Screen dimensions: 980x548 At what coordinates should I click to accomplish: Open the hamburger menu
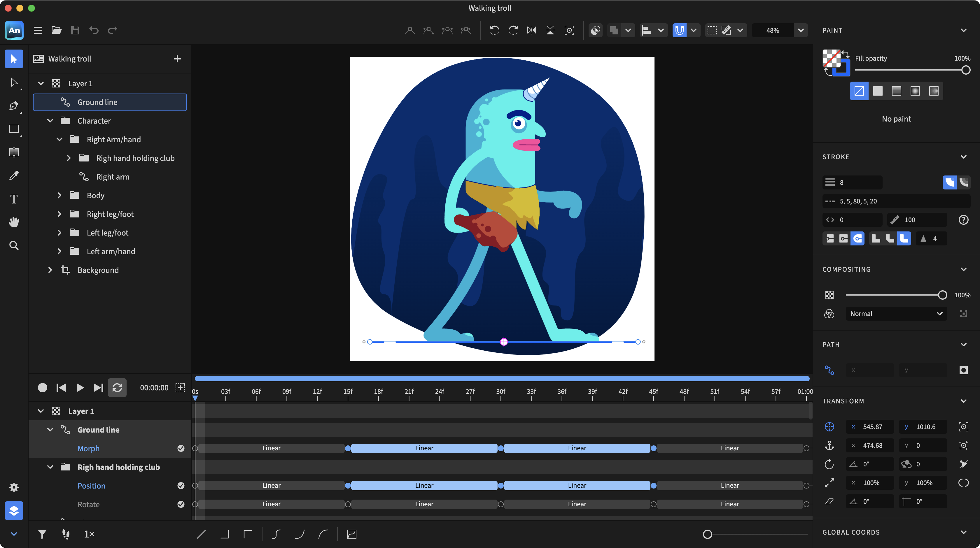(x=38, y=30)
